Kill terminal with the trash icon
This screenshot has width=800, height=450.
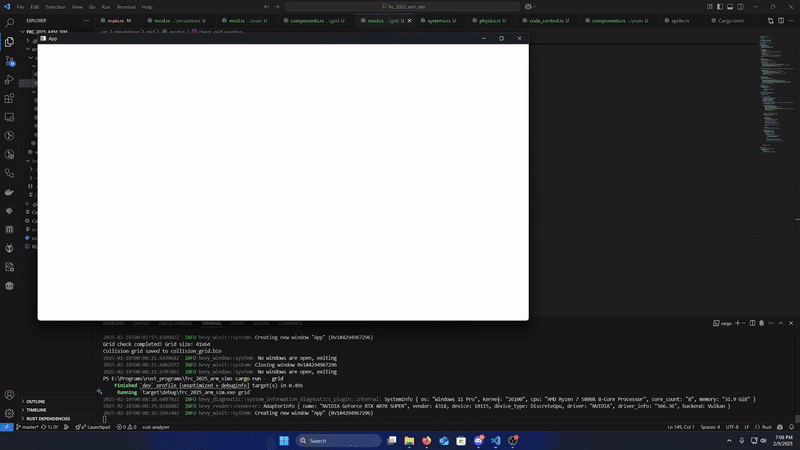click(762, 323)
